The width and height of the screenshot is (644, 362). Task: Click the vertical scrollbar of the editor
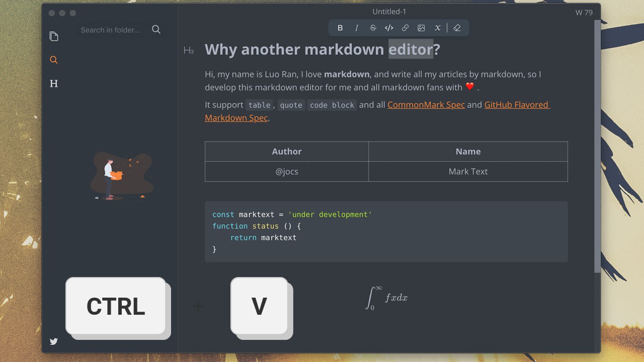coord(597,146)
